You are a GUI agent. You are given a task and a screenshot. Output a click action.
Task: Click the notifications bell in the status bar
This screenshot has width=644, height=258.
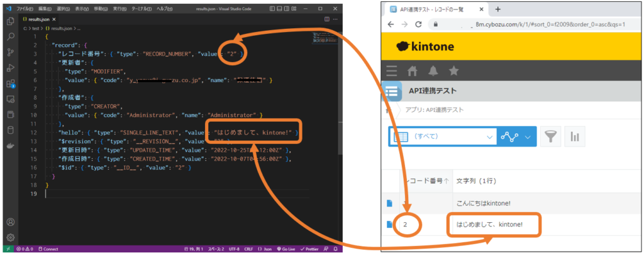tap(336, 249)
